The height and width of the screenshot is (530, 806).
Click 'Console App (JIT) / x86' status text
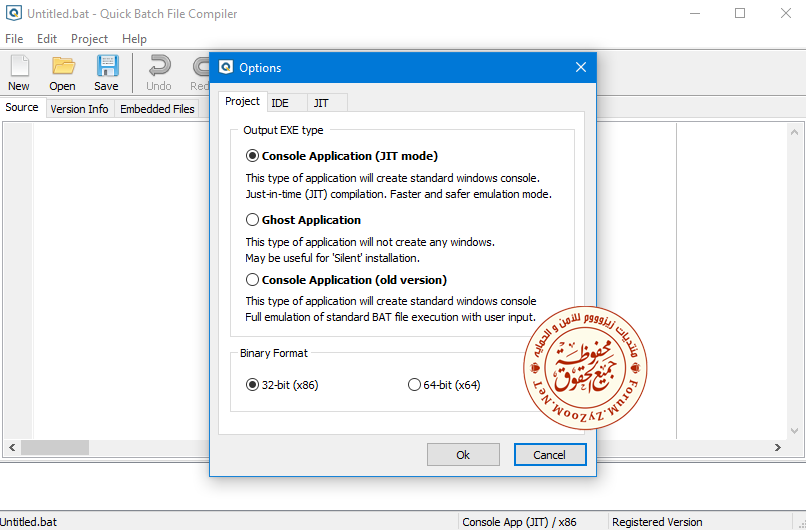[x=519, y=522]
